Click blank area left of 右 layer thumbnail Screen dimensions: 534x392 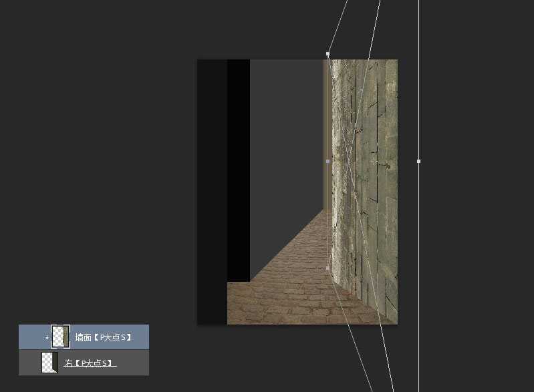click(x=29, y=363)
